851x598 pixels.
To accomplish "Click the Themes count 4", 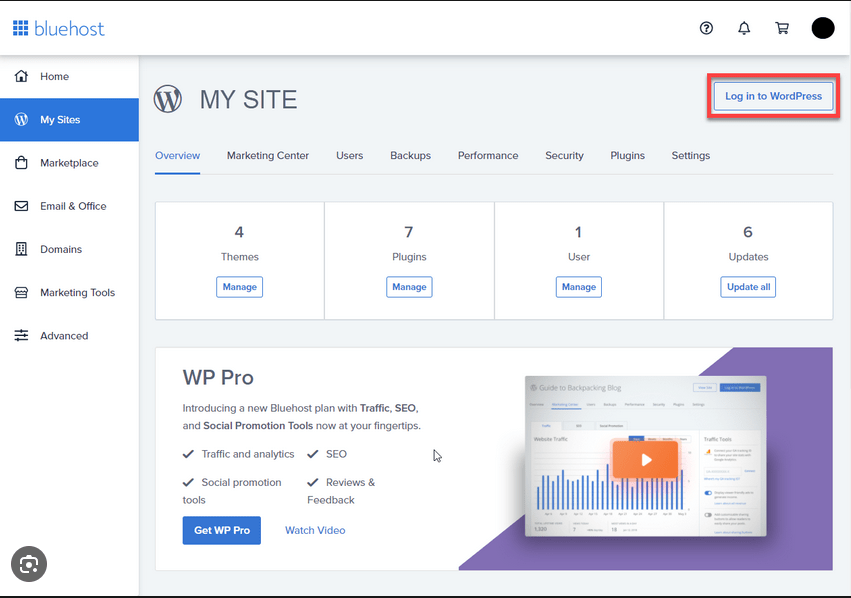I will [x=239, y=232].
